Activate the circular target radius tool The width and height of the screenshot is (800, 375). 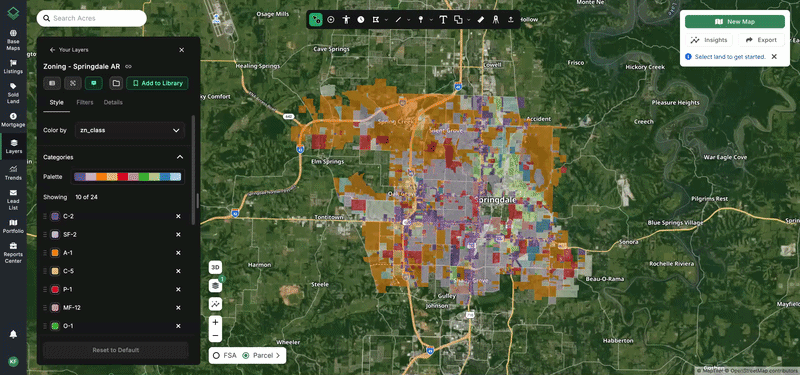(331, 20)
